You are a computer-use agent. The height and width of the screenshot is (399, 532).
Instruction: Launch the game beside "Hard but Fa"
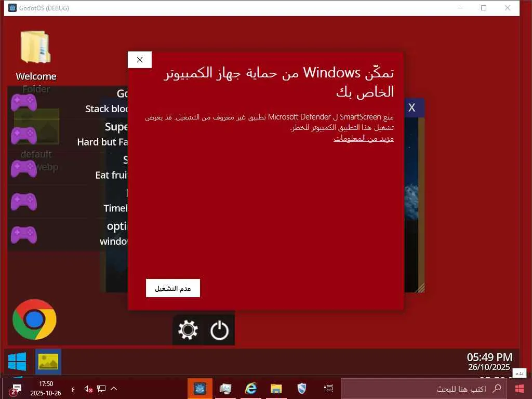tap(24, 136)
